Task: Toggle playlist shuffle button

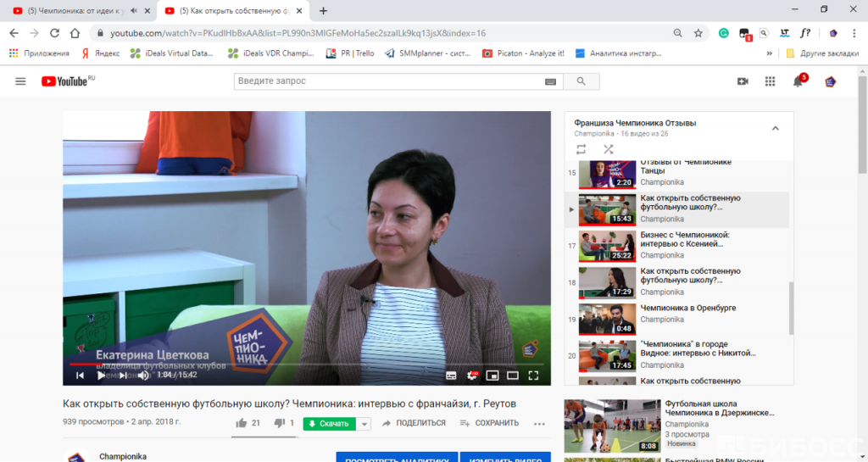Action: pyautogui.click(x=608, y=148)
